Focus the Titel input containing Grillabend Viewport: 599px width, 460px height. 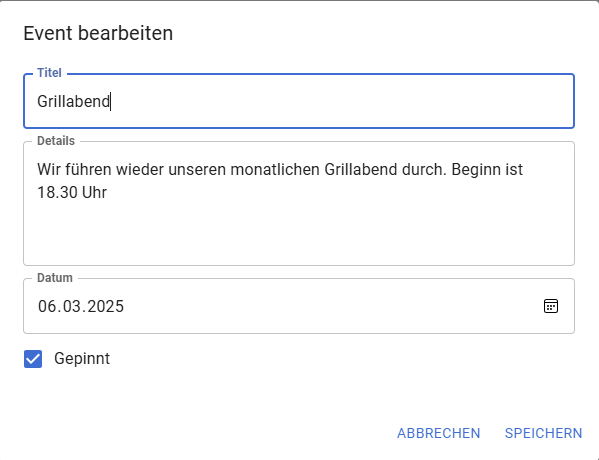click(x=299, y=101)
